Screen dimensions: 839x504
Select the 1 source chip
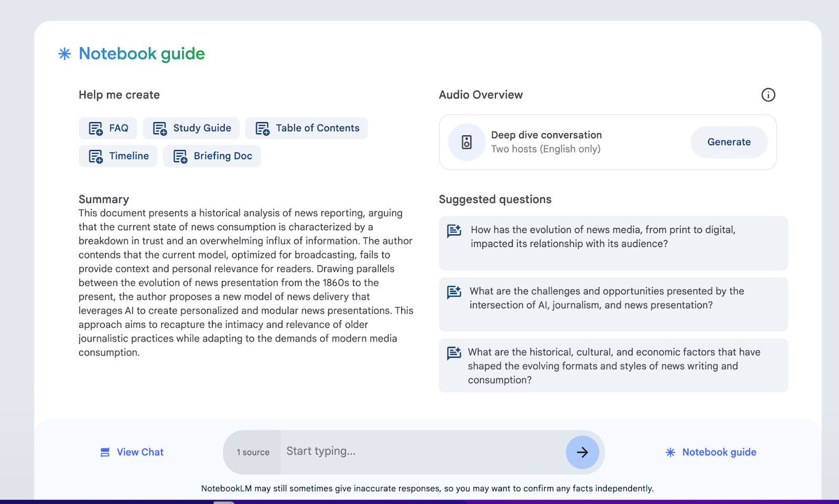(253, 452)
